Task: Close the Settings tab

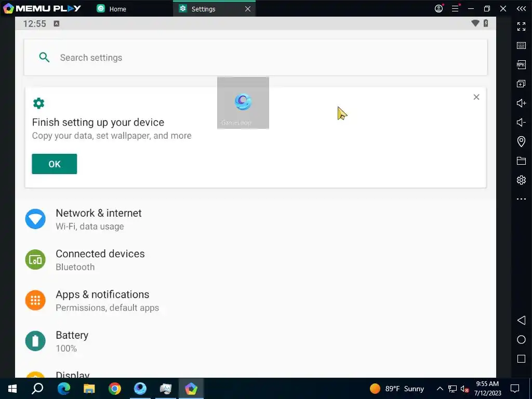Action: (x=248, y=9)
